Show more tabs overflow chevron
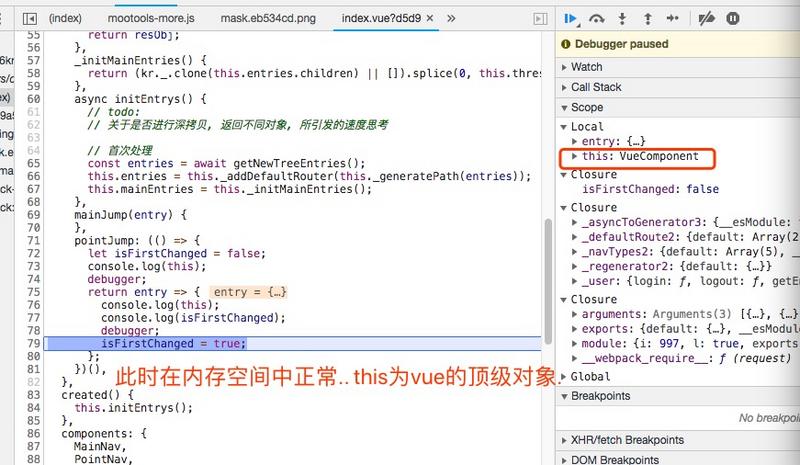The height and width of the screenshot is (465, 800). coord(451,19)
